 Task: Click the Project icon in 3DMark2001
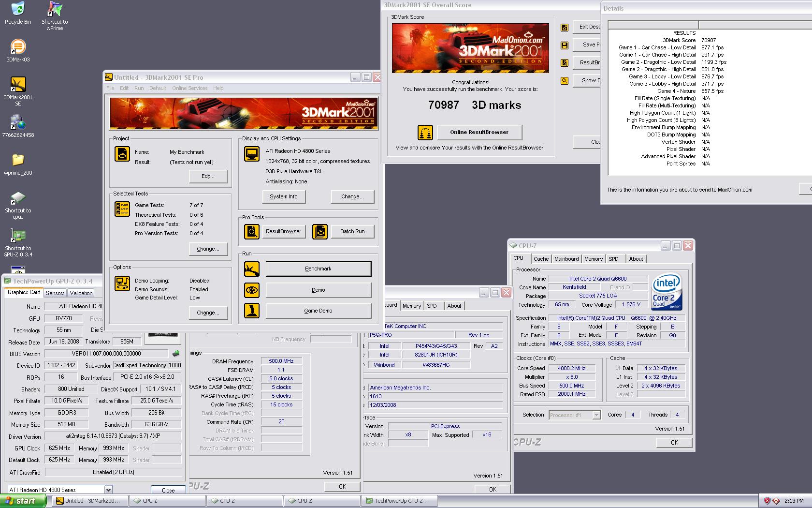(x=122, y=154)
